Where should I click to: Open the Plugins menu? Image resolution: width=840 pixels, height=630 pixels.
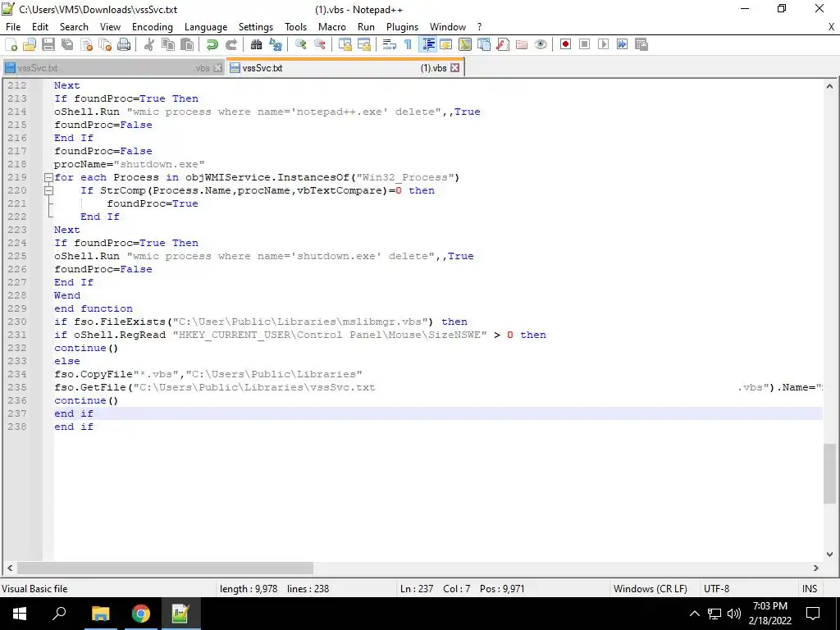click(x=402, y=27)
